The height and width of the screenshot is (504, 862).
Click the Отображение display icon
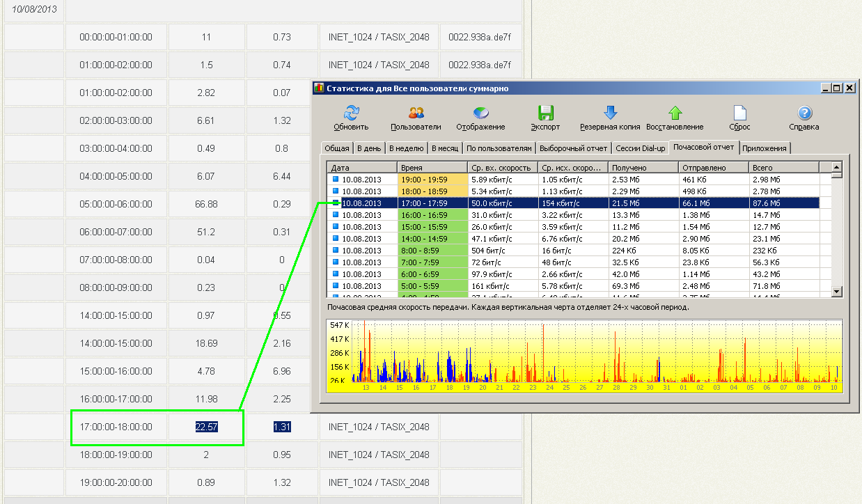click(x=480, y=113)
